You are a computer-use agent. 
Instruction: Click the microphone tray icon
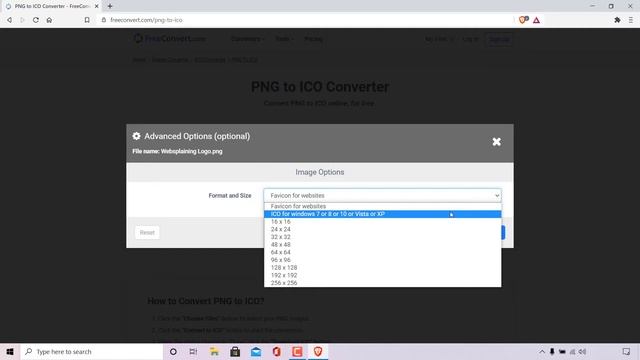(x=552, y=351)
